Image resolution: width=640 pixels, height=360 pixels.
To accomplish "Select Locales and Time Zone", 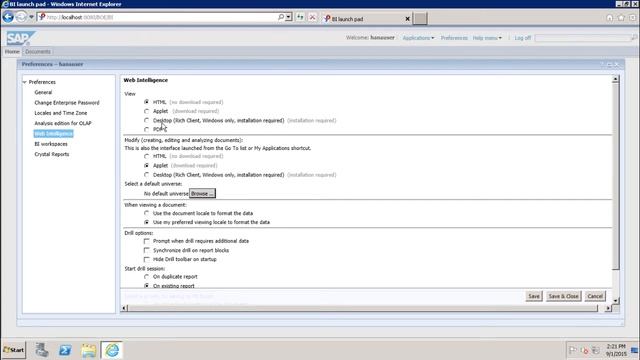I will click(x=61, y=113).
